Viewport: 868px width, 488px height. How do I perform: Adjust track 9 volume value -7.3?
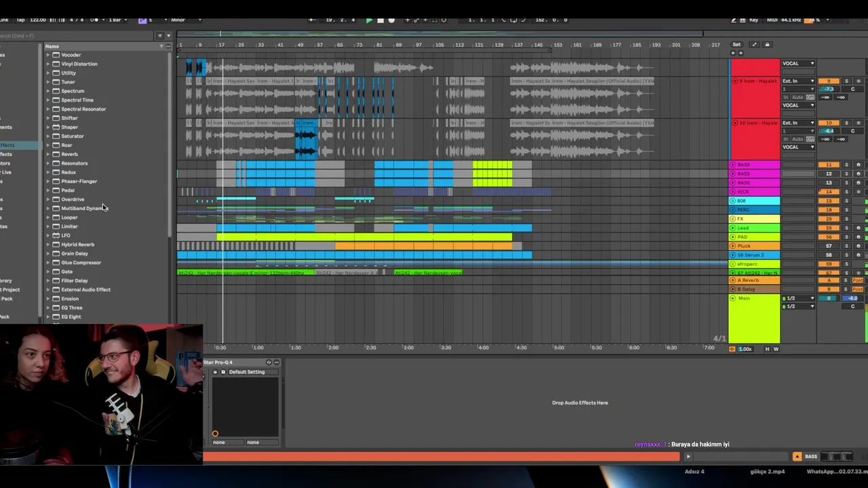point(829,89)
